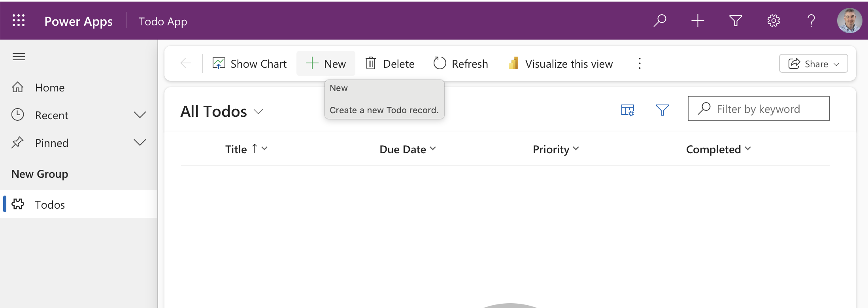868x308 pixels.
Task: Click Visualize this view
Action: tap(560, 64)
